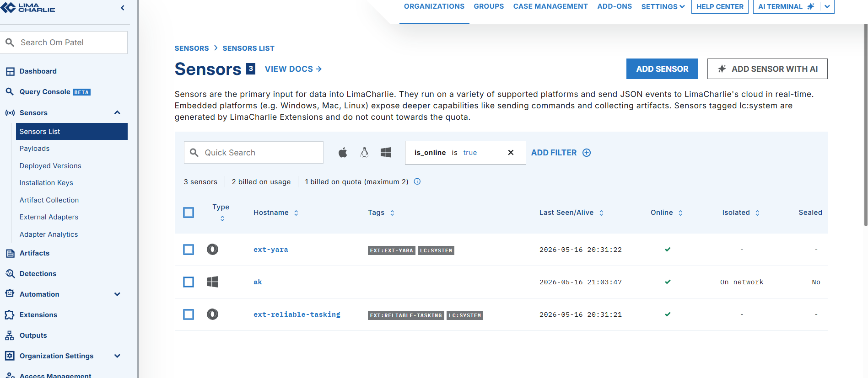Open the Settings dropdown in top nav
Image resolution: width=868 pixels, height=378 pixels.
(663, 6)
